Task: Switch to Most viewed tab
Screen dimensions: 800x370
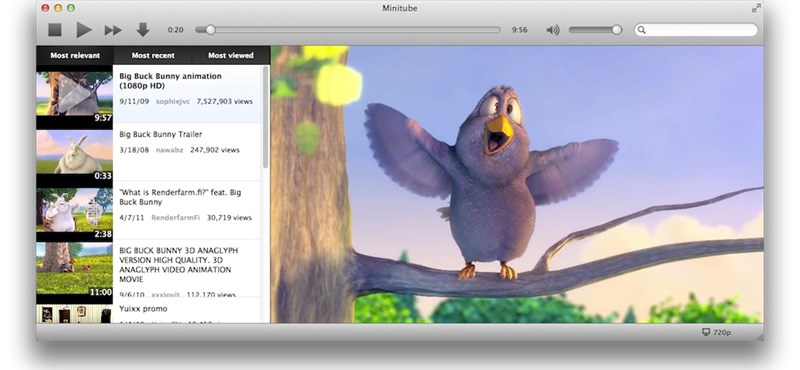Action: point(231,55)
